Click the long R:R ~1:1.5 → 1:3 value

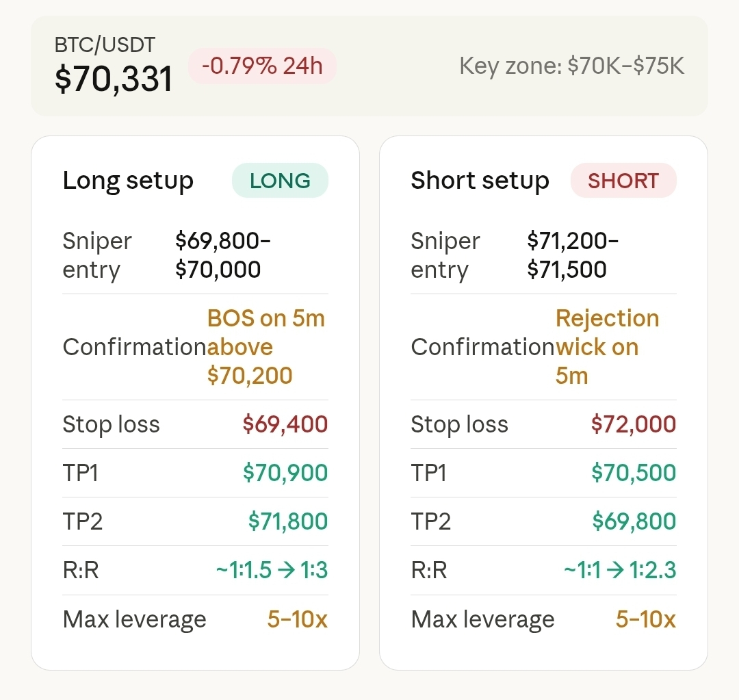[x=272, y=570]
